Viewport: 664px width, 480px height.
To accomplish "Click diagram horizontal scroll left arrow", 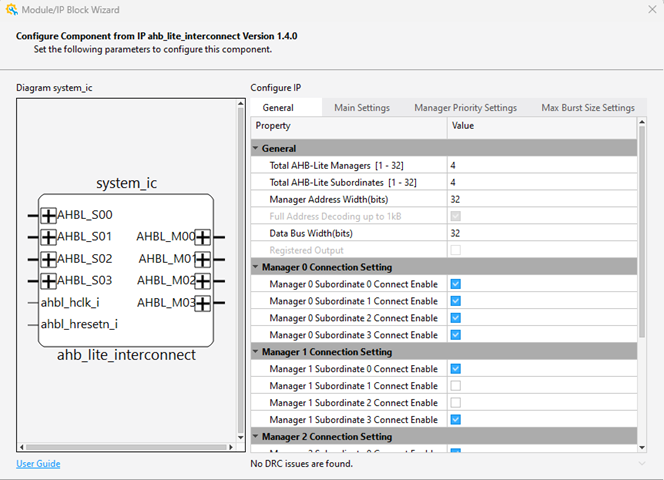I will coord(22,447).
